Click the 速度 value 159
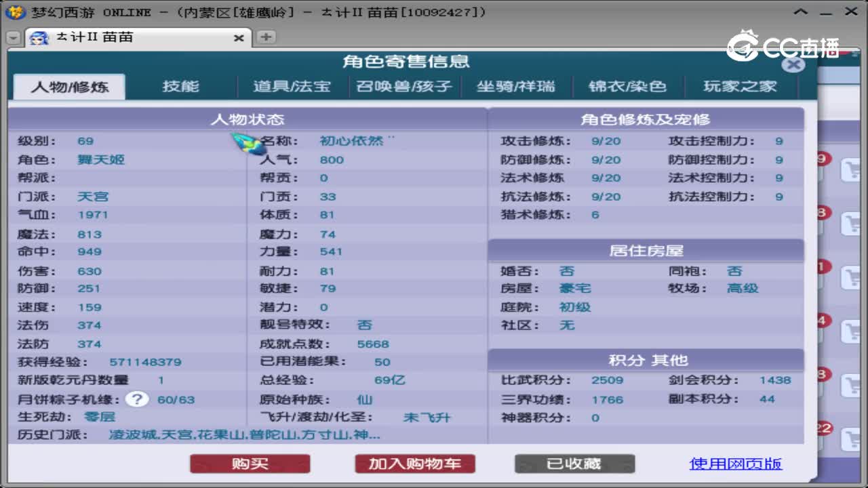This screenshot has width=868, height=488. (x=90, y=307)
